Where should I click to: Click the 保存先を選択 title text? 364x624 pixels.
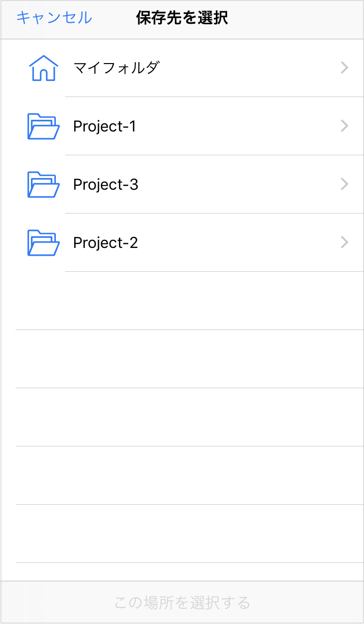coord(182,18)
